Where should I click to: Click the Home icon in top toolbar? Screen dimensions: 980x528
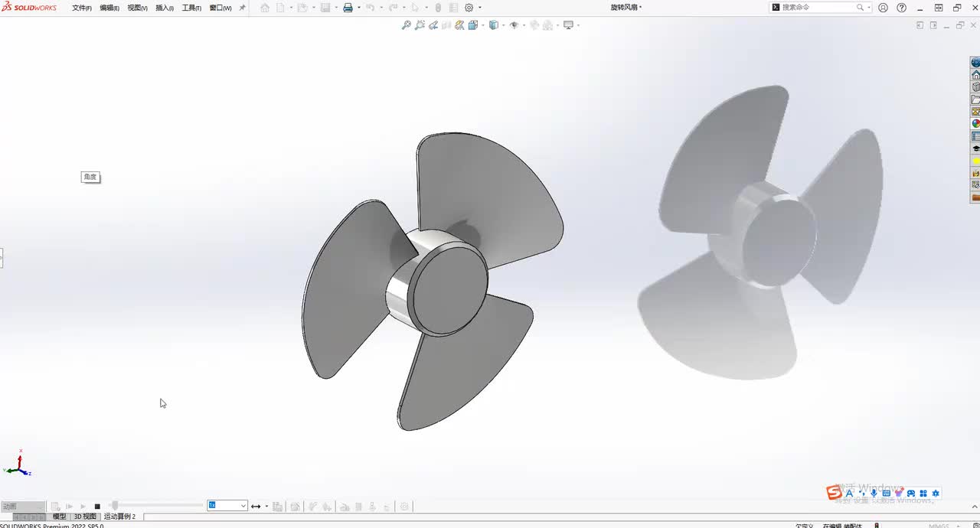coord(265,8)
